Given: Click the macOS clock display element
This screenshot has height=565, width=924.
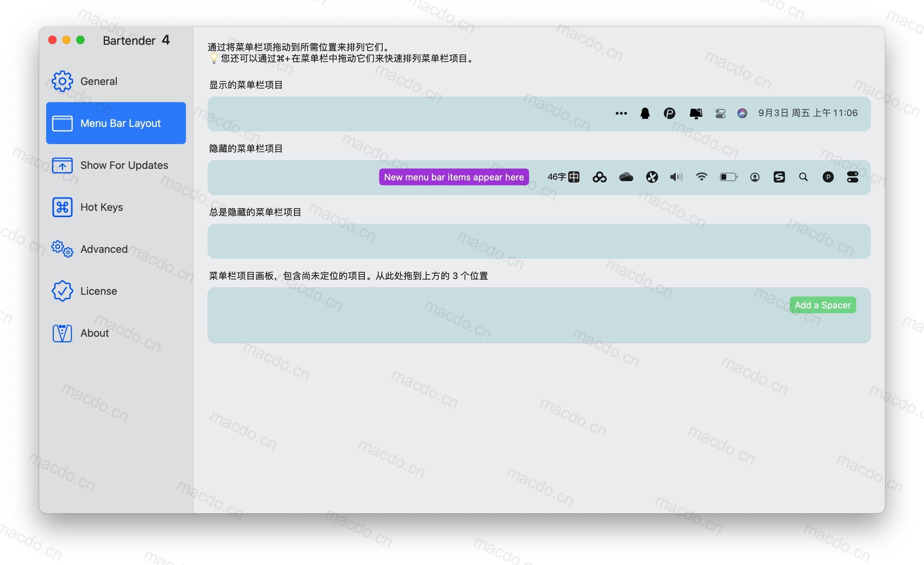Looking at the screenshot, I should 809,113.
